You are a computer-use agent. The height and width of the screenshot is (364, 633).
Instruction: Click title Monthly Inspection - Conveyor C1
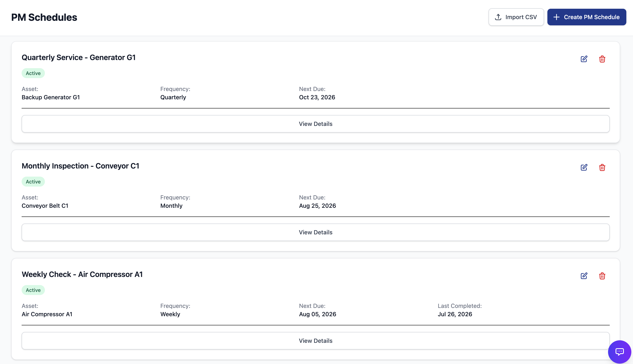coord(80,166)
